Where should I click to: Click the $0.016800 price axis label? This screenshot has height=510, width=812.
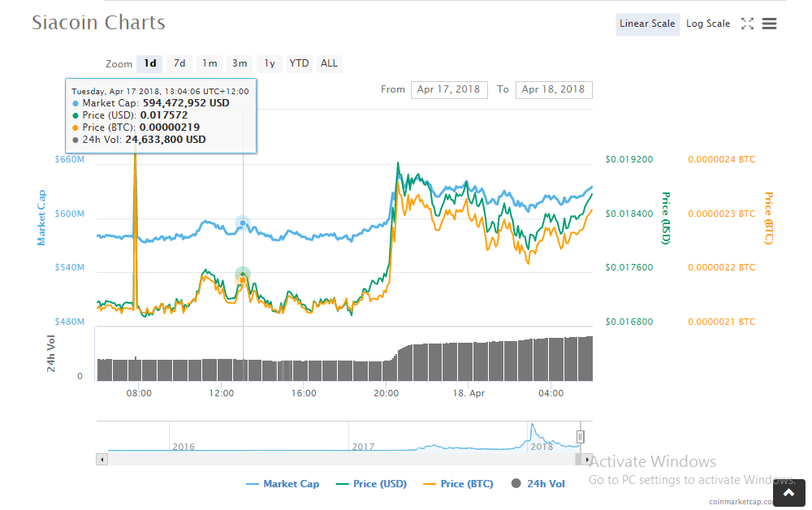[629, 322]
